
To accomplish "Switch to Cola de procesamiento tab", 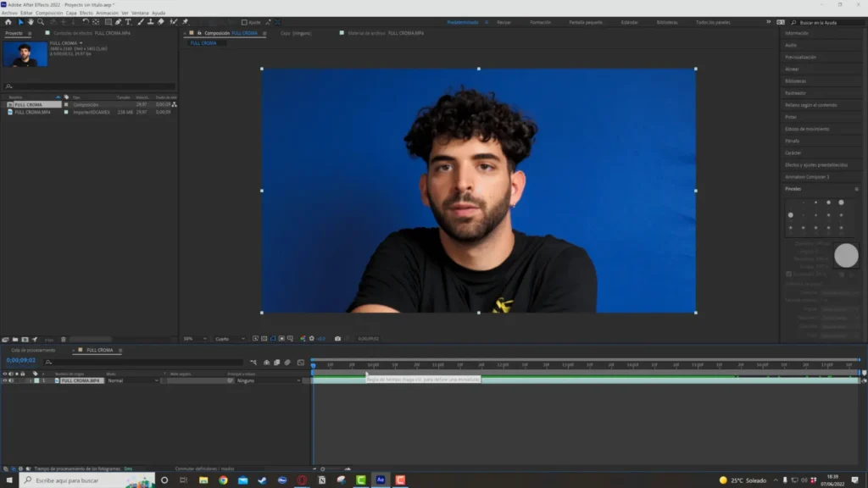I will click(x=33, y=350).
